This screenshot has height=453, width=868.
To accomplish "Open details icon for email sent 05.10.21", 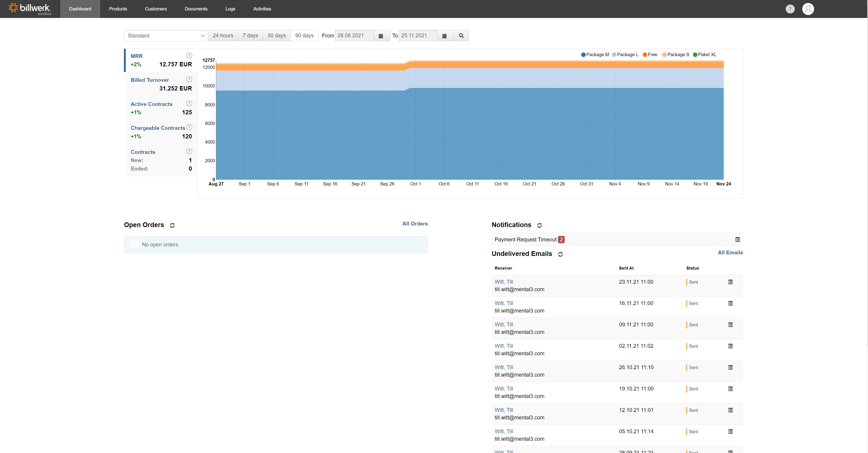I will (730, 432).
